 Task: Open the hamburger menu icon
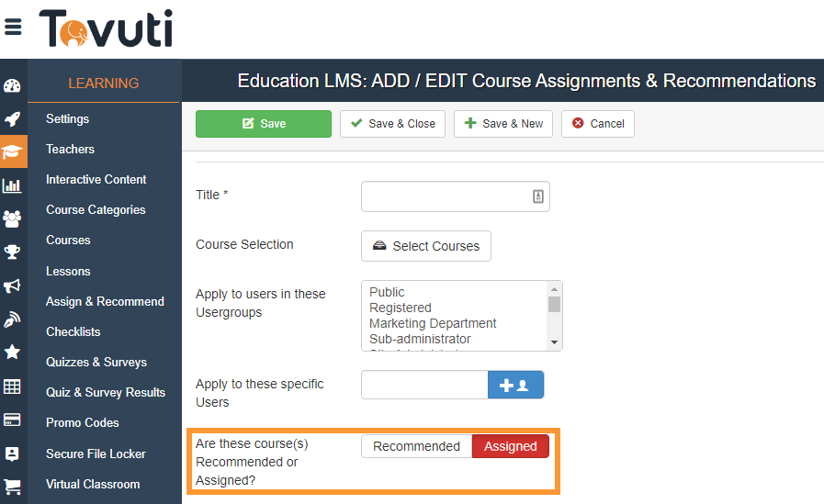pyautogui.click(x=13, y=27)
